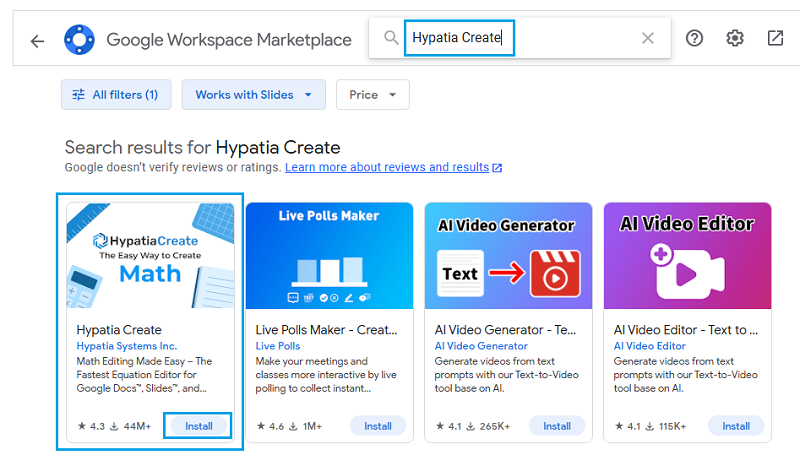This screenshot has height=455, width=800.
Task: Click the 4.3 star rating on Hypatia Create
Action: tap(91, 426)
